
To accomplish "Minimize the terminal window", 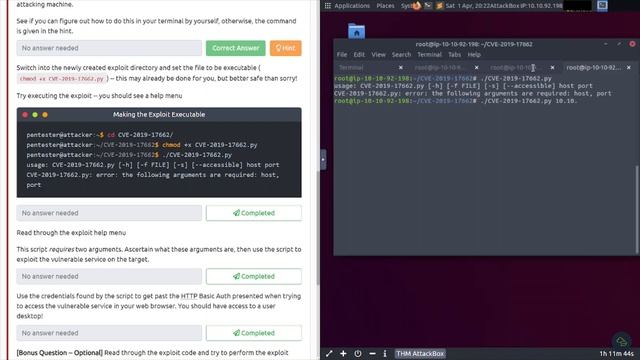I will (606, 44).
